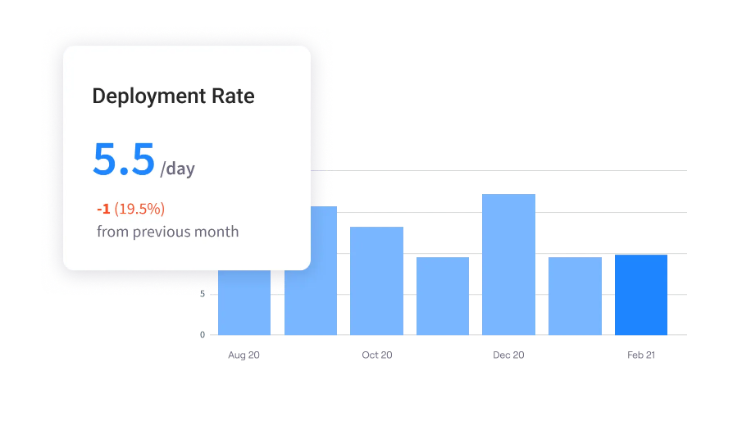
Task: Click the '-1 (19.5%)' change value
Action: (x=131, y=209)
